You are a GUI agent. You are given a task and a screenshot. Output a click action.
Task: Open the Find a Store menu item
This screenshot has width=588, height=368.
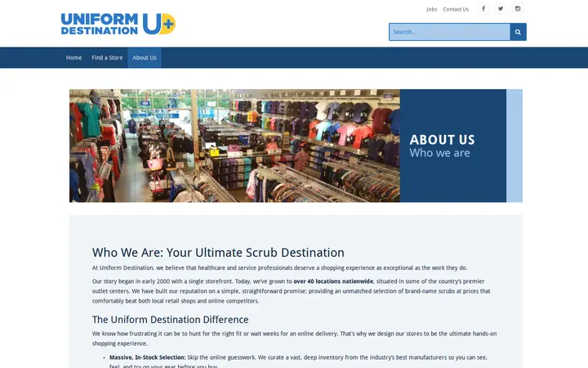(107, 58)
